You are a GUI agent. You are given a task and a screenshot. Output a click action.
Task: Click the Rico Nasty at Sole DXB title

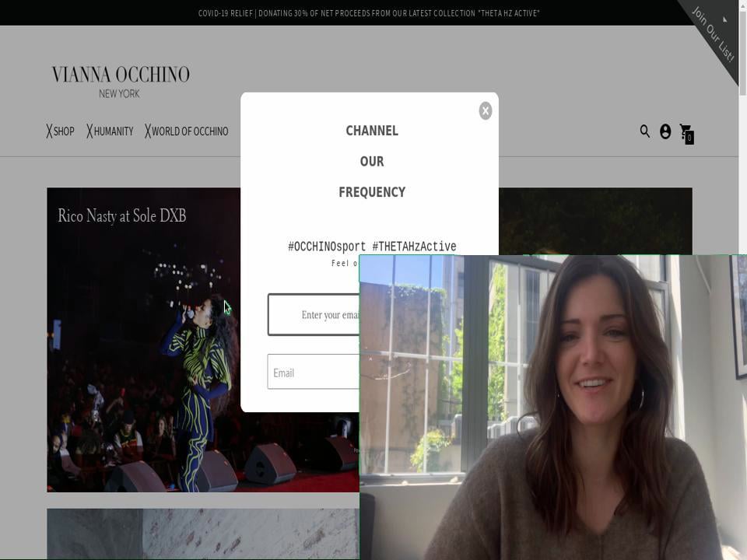pyautogui.click(x=122, y=215)
